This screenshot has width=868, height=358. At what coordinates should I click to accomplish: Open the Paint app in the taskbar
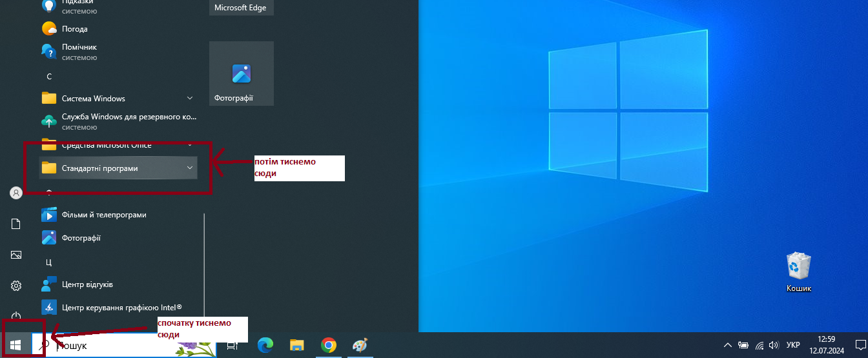click(360, 345)
